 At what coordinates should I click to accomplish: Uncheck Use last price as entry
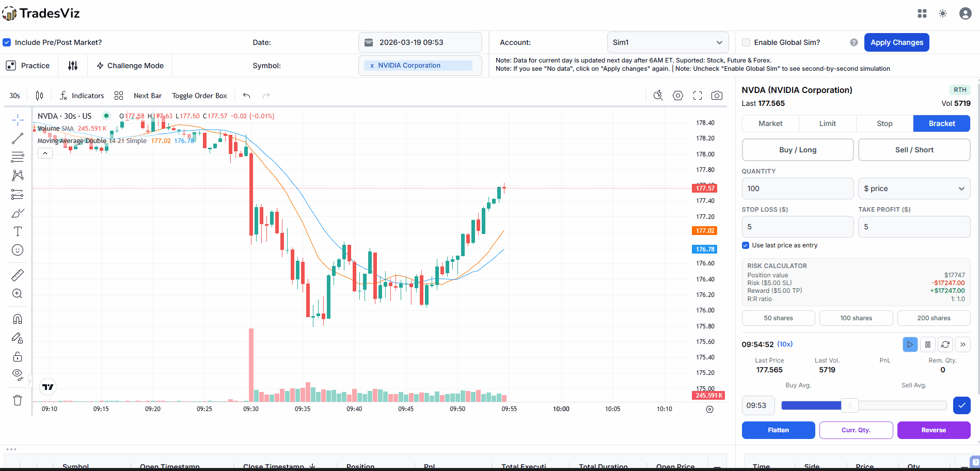[x=746, y=245]
